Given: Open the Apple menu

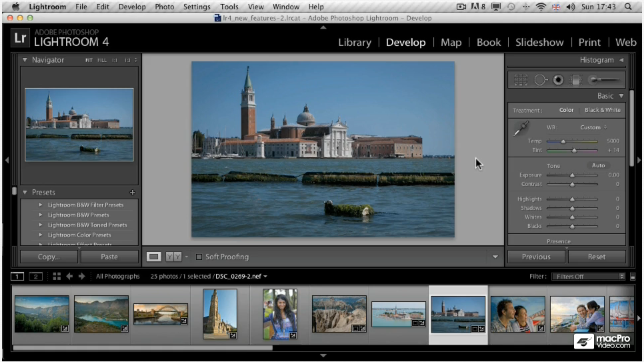Looking at the screenshot, I should (x=15, y=7).
